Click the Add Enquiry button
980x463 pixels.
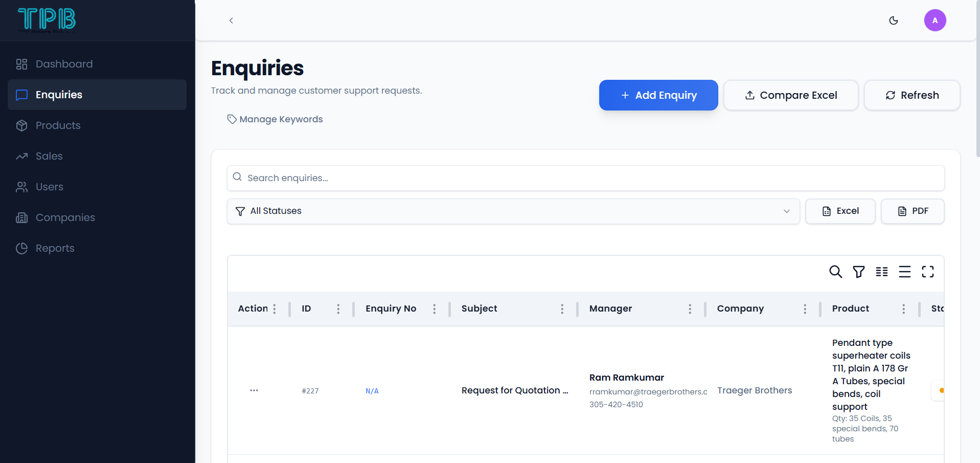tap(658, 95)
